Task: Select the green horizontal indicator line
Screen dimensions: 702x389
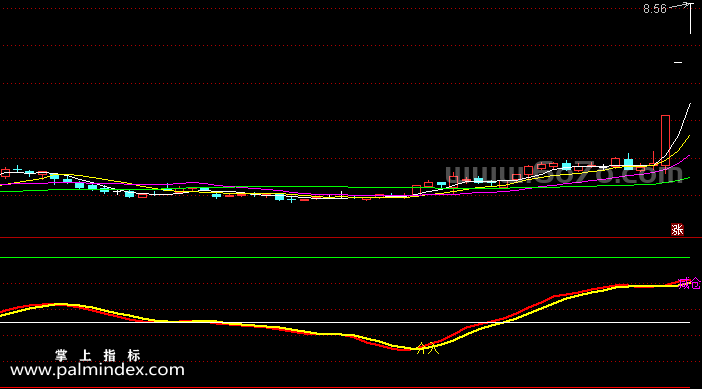Action: coord(345,257)
